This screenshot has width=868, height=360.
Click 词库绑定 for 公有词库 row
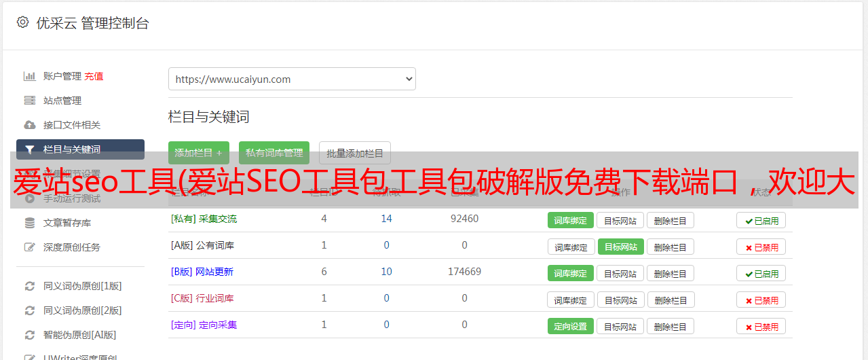pos(571,247)
